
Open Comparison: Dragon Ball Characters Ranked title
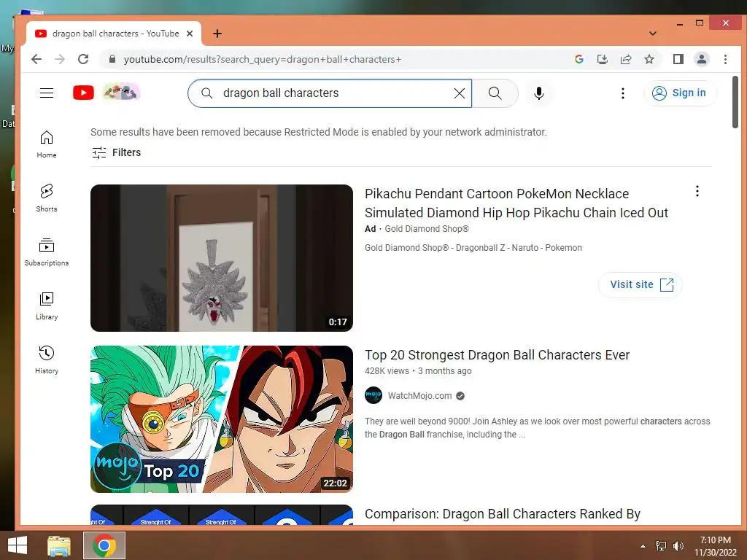tap(502, 514)
